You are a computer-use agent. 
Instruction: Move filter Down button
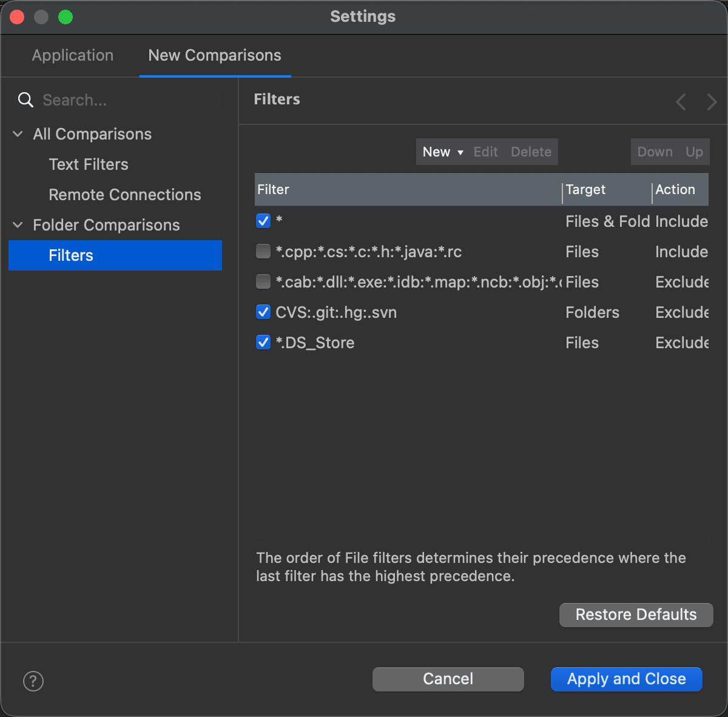(655, 152)
